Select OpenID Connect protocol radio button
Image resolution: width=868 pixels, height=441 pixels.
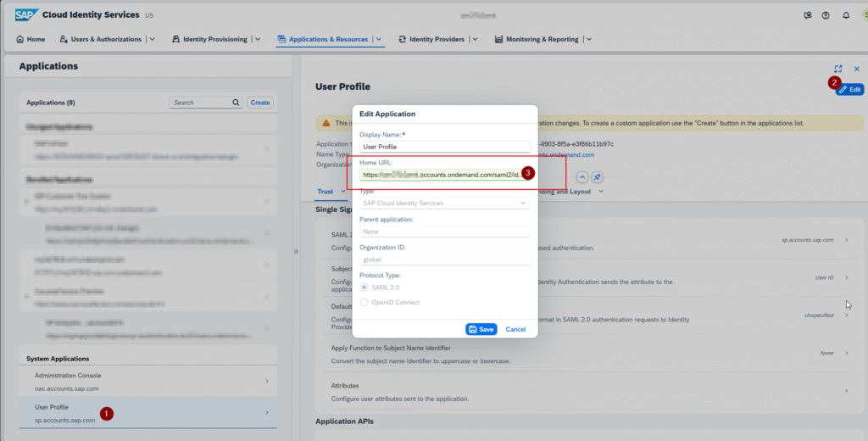(364, 303)
